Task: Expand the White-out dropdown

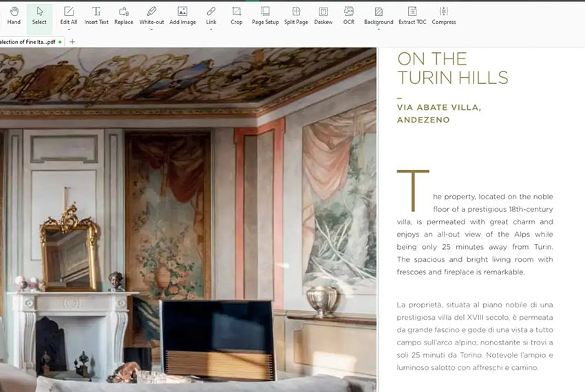Action: (x=151, y=29)
